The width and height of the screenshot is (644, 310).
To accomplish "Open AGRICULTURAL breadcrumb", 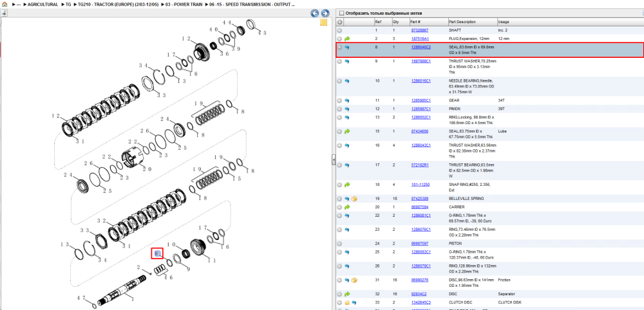I will (43, 4).
